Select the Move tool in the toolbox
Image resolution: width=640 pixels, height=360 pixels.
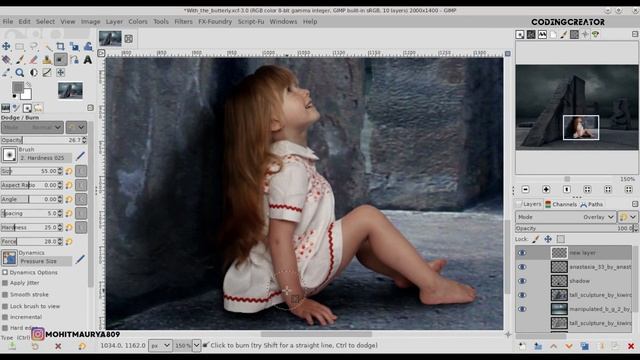pos(6,46)
